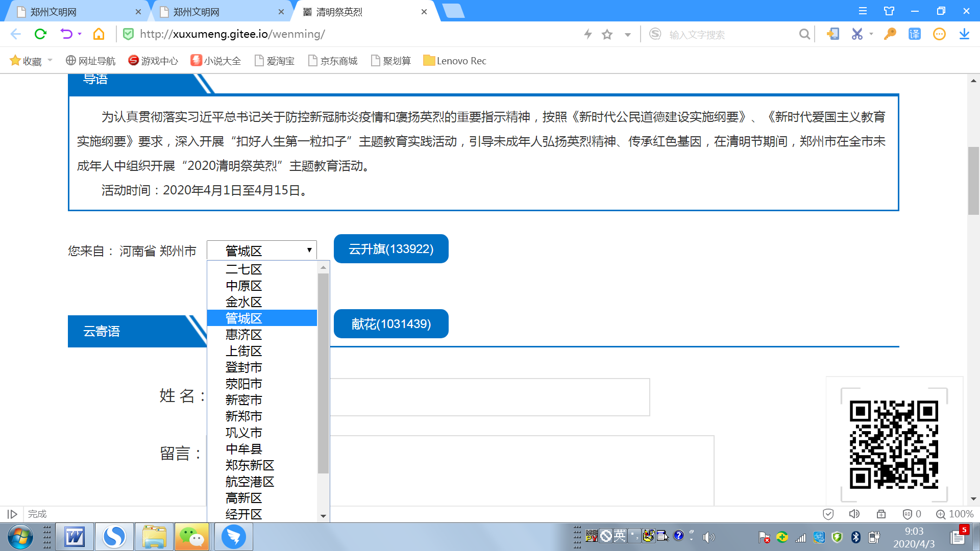Click the district dropdown showing 管城区
Viewport: 980px width, 551px height.
262,251
